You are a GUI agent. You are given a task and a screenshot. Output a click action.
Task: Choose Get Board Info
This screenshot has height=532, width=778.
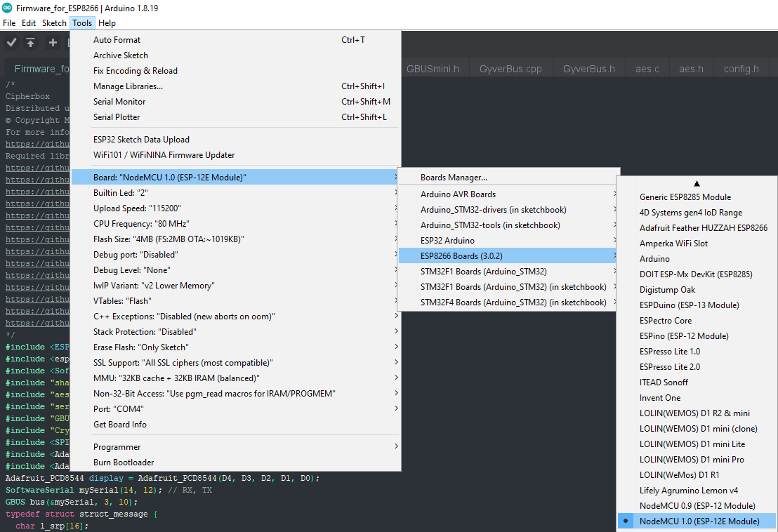(x=236, y=425)
